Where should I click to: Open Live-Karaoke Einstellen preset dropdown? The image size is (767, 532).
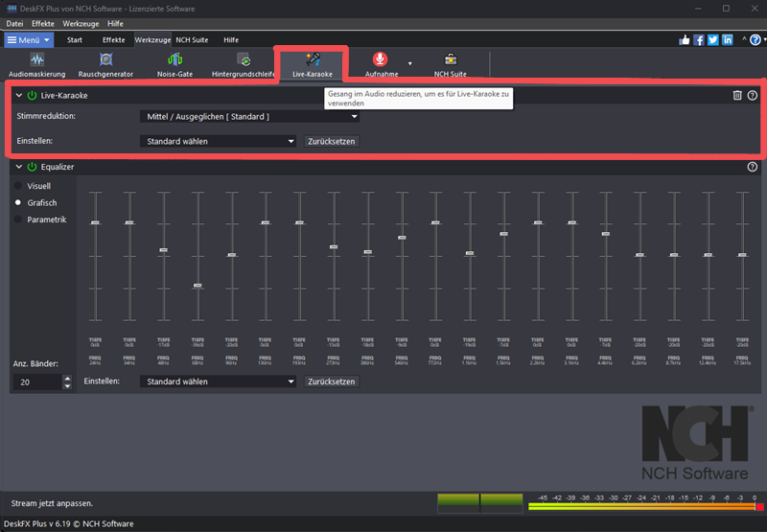tap(219, 141)
